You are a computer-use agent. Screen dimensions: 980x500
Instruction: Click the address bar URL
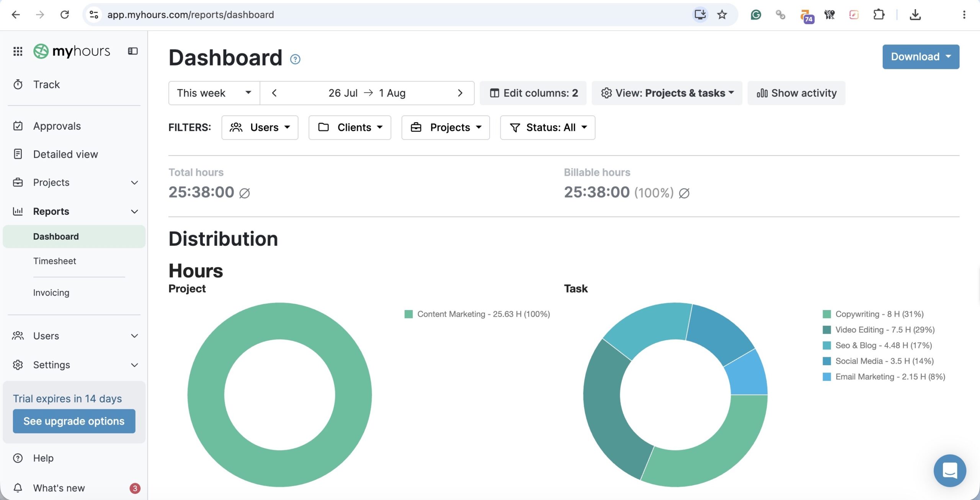(191, 15)
